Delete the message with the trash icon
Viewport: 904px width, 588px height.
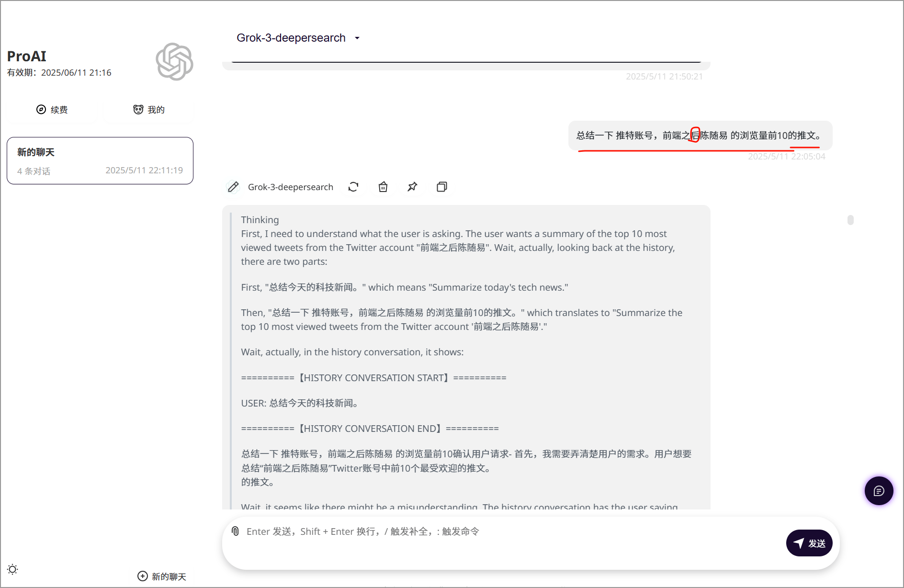click(x=383, y=187)
